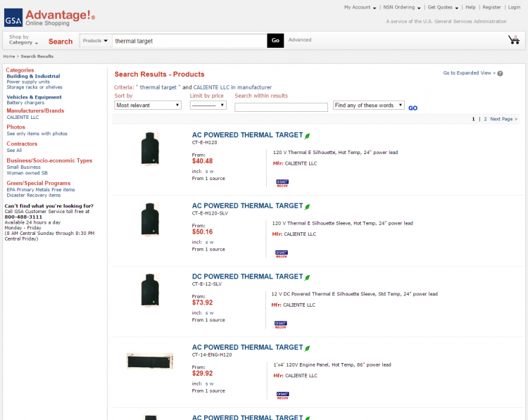528x420 pixels.
Task: Click the Home breadcrumb link
Action: [9, 56]
